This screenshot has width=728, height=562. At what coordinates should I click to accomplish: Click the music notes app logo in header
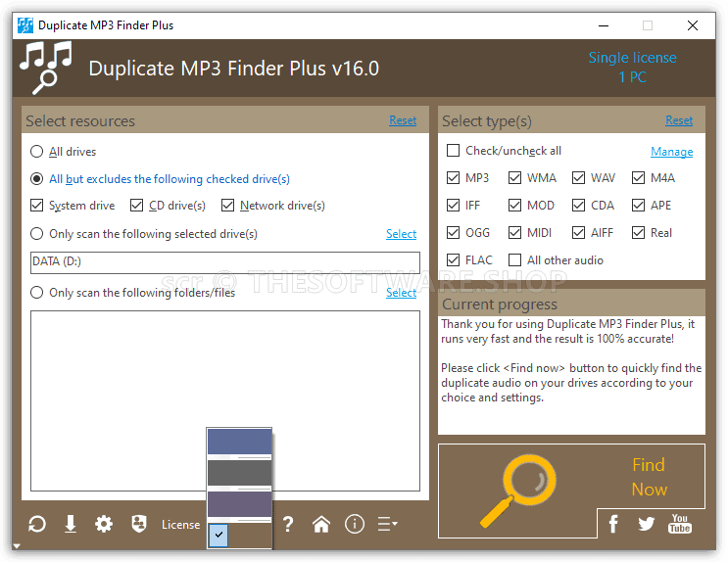(45, 68)
